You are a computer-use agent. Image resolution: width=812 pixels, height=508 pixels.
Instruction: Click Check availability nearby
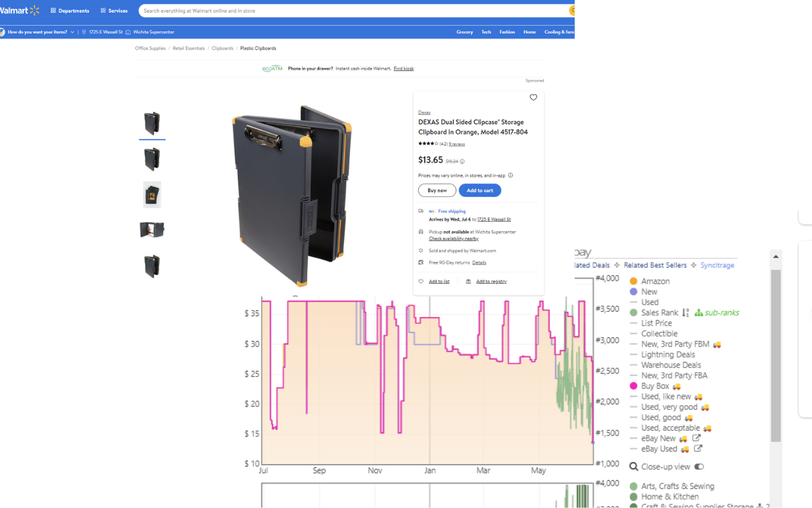(x=454, y=239)
